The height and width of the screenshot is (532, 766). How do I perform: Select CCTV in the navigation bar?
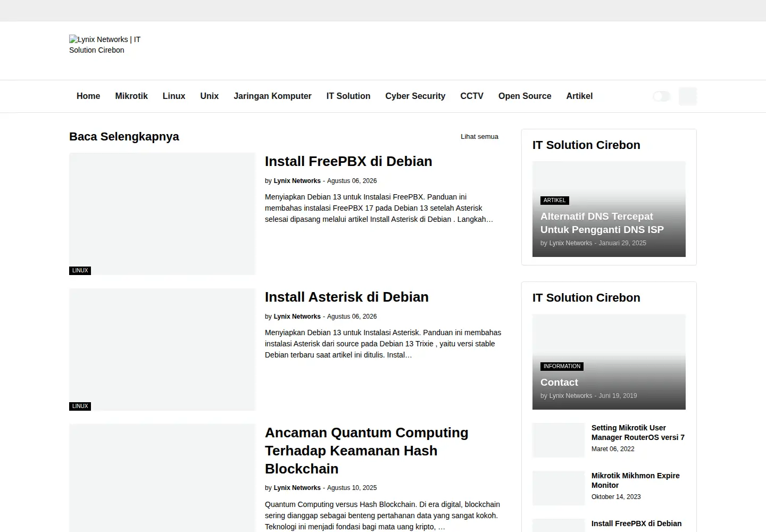pyautogui.click(x=472, y=96)
